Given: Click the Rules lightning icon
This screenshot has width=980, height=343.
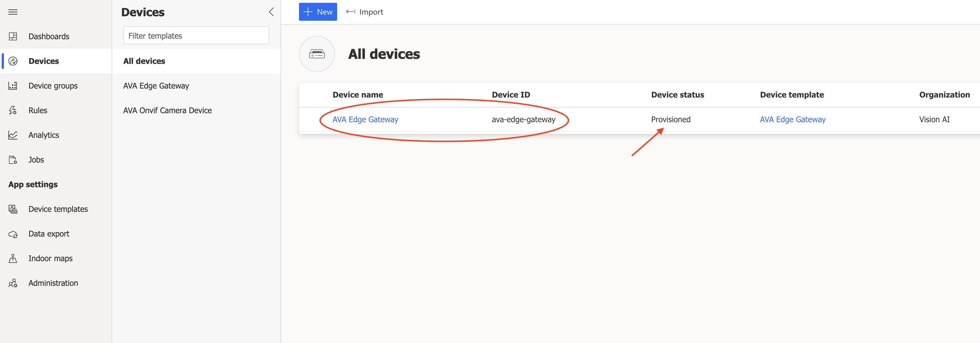Looking at the screenshot, I should 13,111.
